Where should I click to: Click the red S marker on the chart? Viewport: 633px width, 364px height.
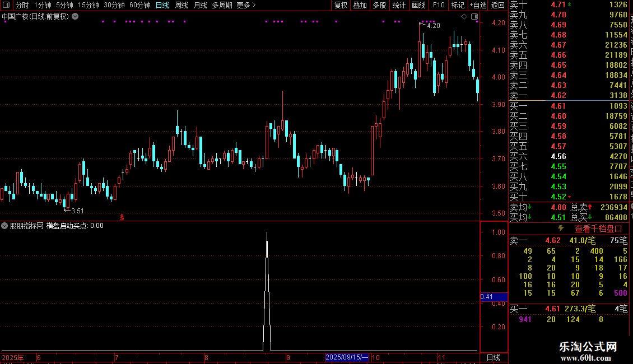pyautogui.click(x=122, y=217)
